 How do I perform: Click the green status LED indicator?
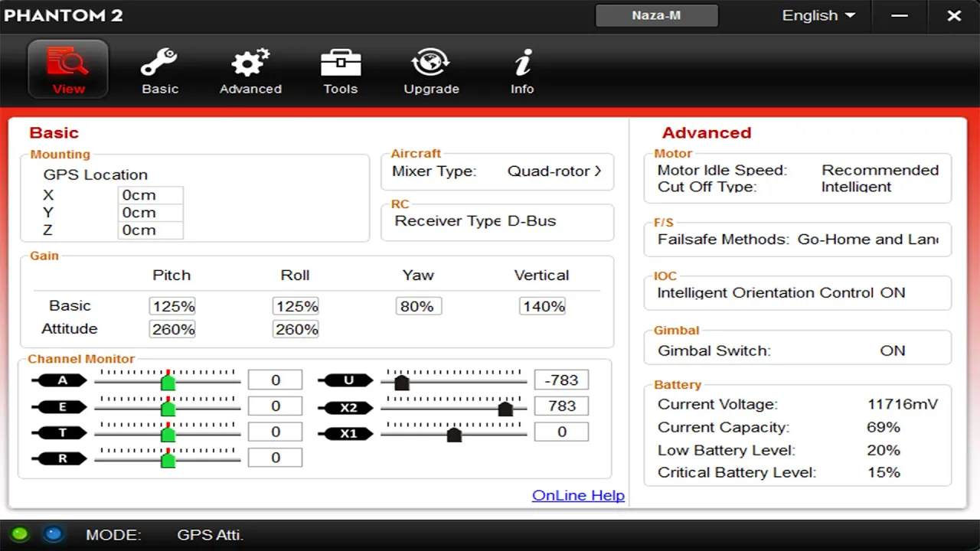[x=20, y=534]
